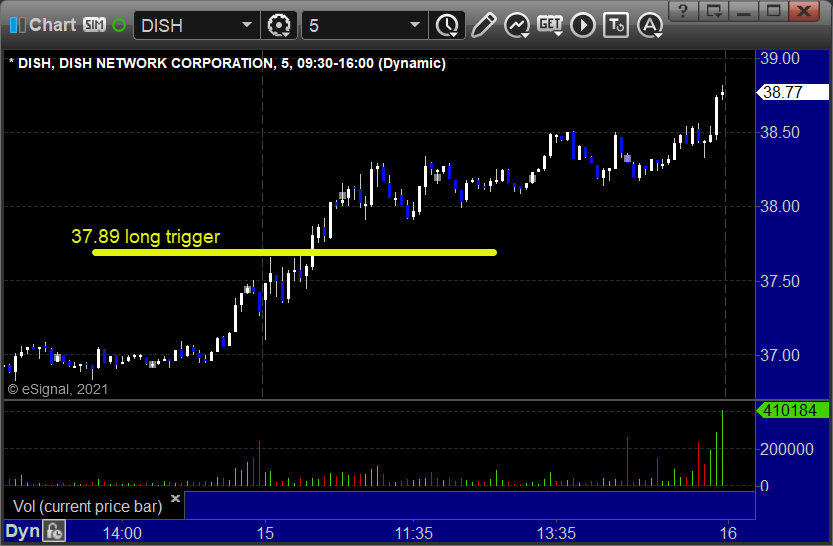Click the Chart window title text
Viewport: 833px width, 546px height.
[53, 25]
